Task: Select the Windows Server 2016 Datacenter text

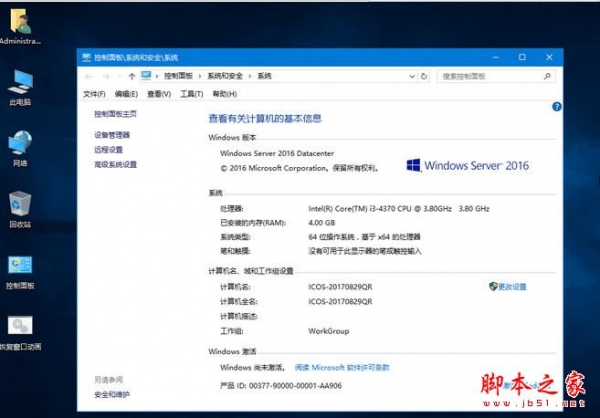Action: click(277, 153)
